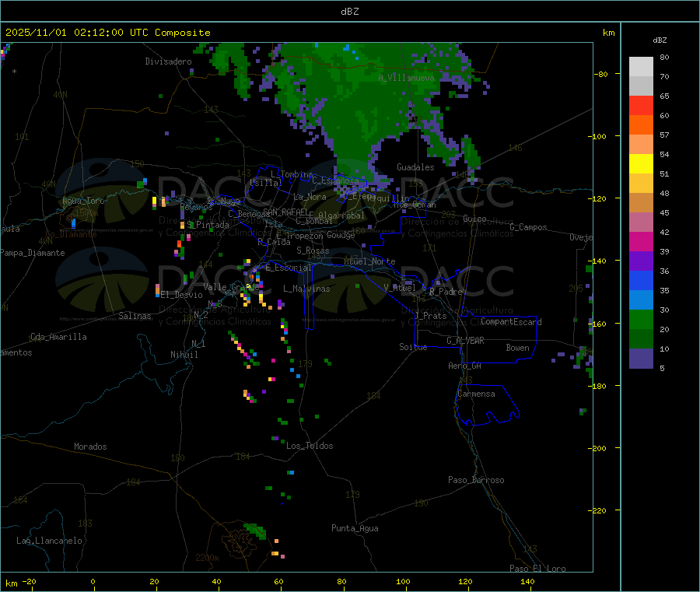The height and width of the screenshot is (592, 700).
Task: Click the 140 km horizontal axis tick
Action: [x=527, y=581]
